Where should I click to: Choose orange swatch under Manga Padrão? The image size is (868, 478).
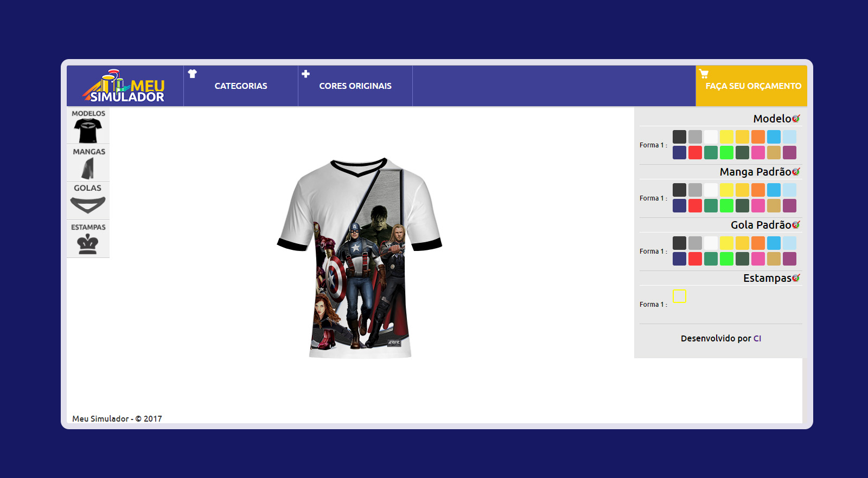coord(758,190)
